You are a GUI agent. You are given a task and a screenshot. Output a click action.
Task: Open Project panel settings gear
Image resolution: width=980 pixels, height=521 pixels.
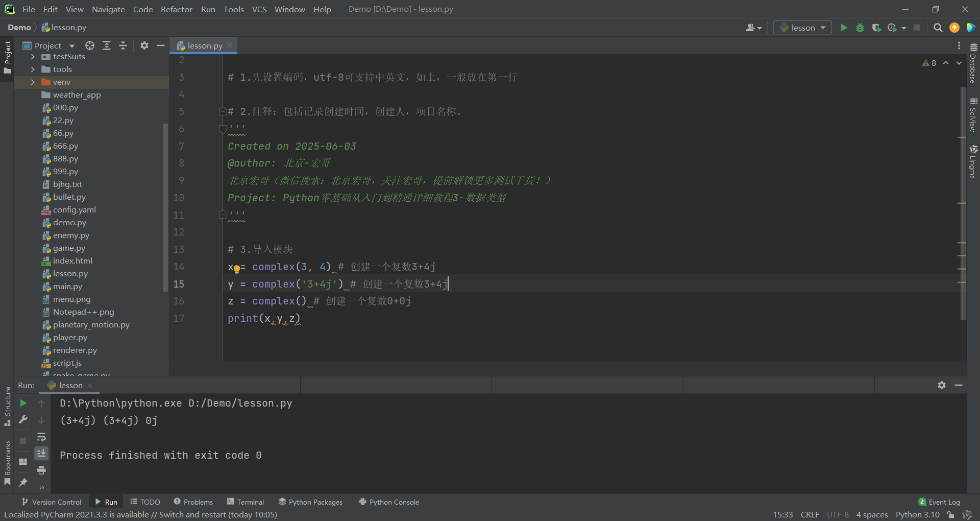click(x=144, y=45)
